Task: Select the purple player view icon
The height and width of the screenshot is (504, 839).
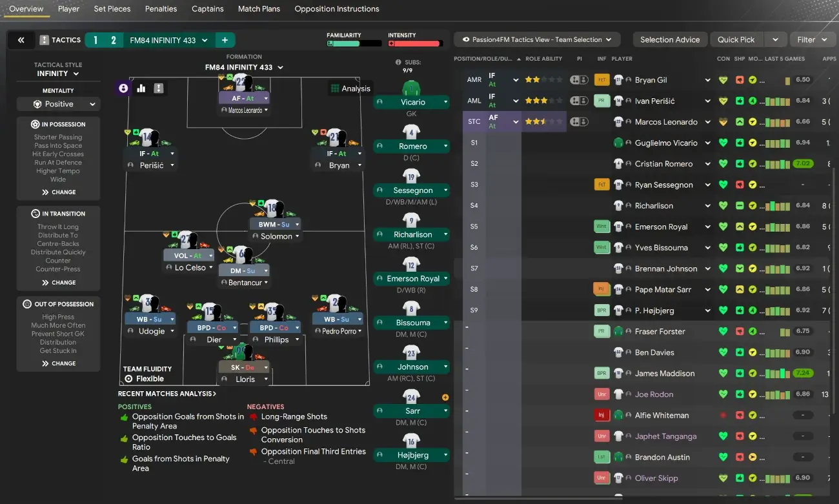Action: coord(124,88)
